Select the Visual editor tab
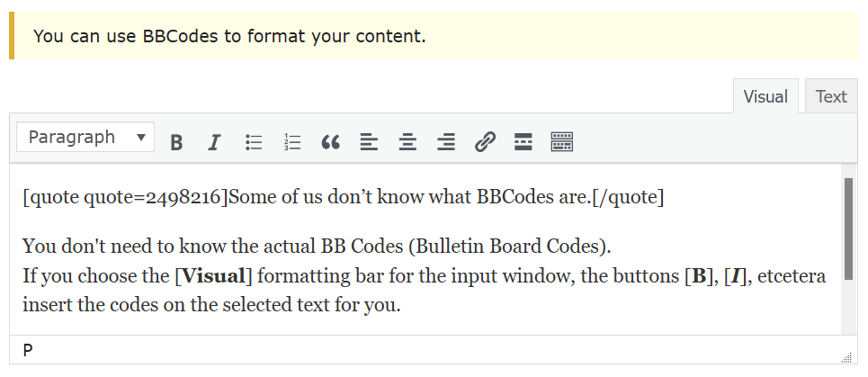Screen dimensions: 868x377 click(x=765, y=96)
